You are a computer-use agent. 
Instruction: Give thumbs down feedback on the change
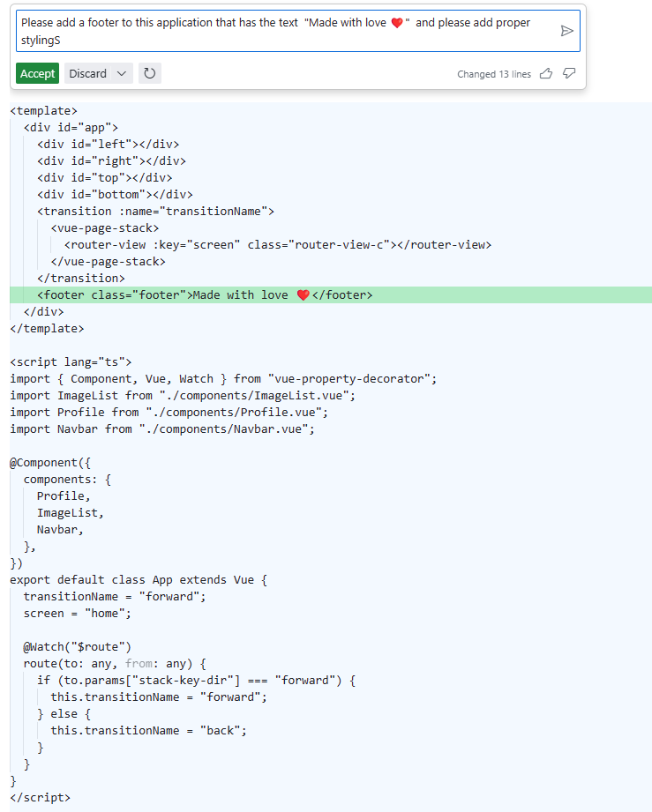(568, 74)
